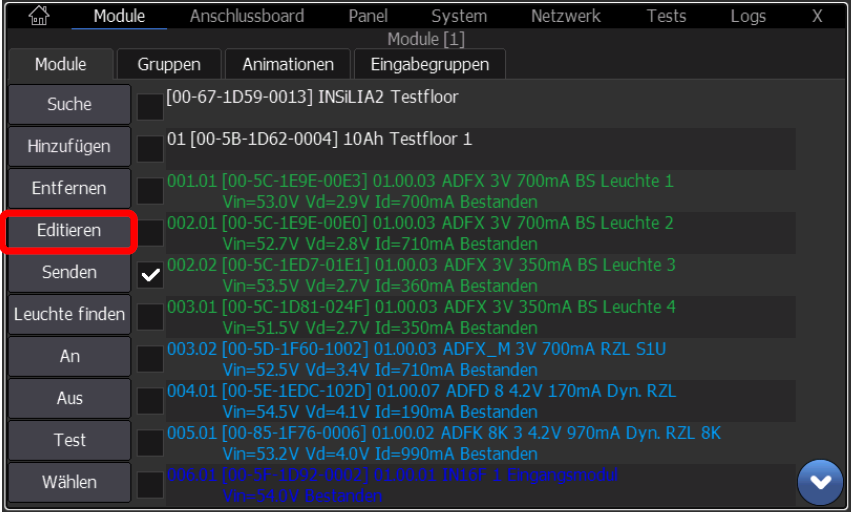Viewport: 851px width, 512px height.
Task: Open the Anschlussboard menu
Action: (x=249, y=16)
